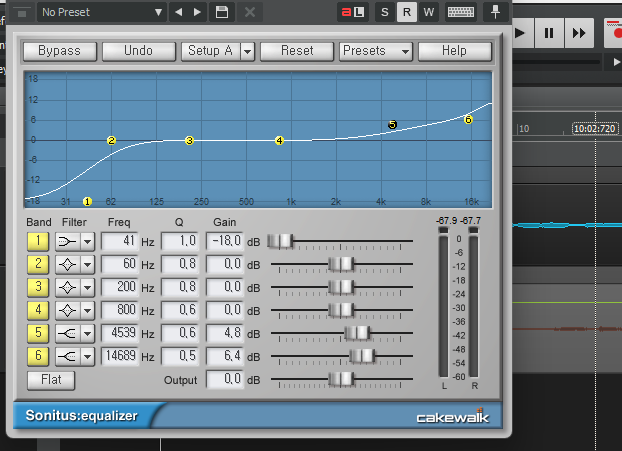The width and height of the screenshot is (622, 451).
Task: Open the No Preset dropdown
Action: (101, 12)
